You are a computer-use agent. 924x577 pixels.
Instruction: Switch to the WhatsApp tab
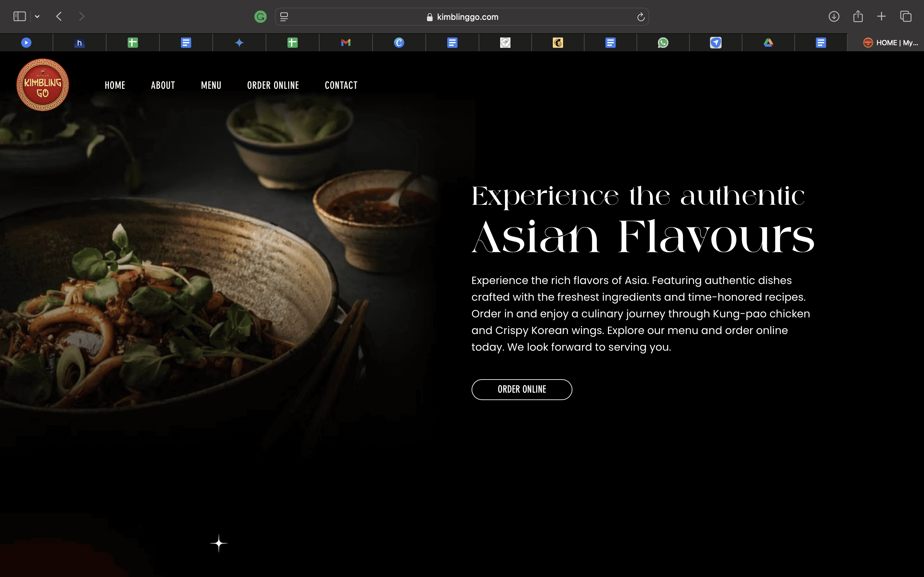[663, 43]
